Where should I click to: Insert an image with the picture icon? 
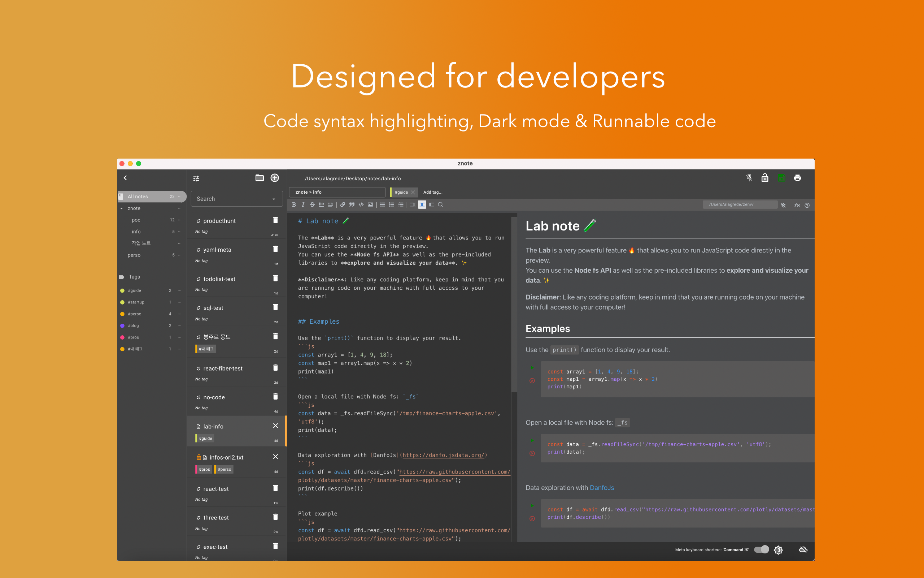point(370,204)
